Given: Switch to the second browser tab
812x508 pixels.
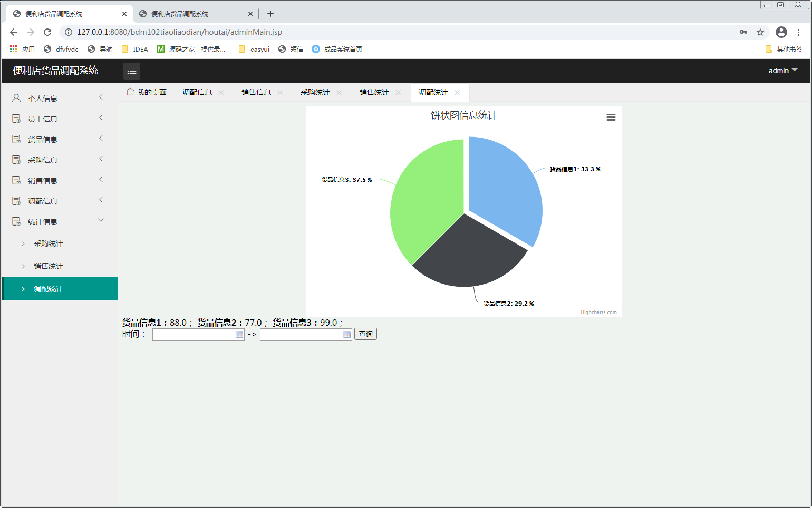Looking at the screenshot, I should pyautogui.click(x=195, y=14).
